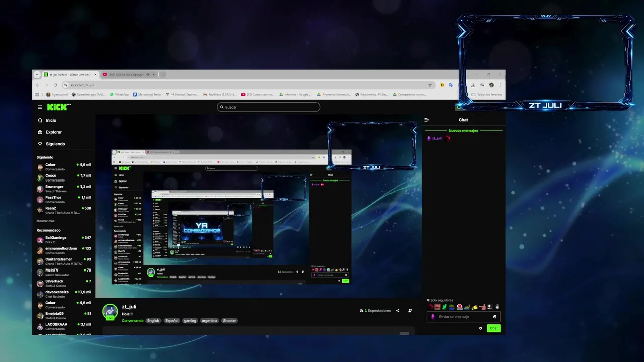This screenshot has height=362, width=644.
Task: Open CantanteGamer recommended channel
Action: [x=64, y=261]
